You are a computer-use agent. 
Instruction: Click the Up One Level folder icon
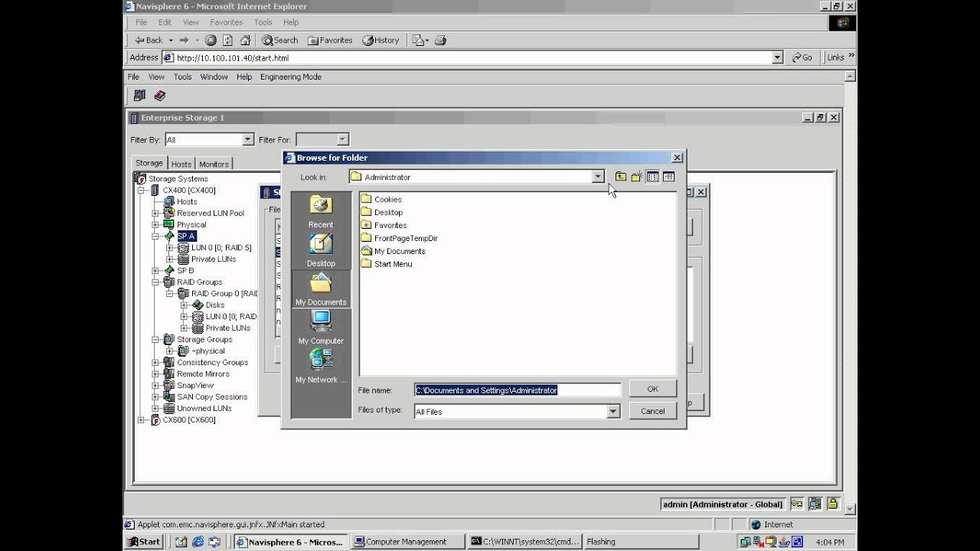click(x=620, y=177)
